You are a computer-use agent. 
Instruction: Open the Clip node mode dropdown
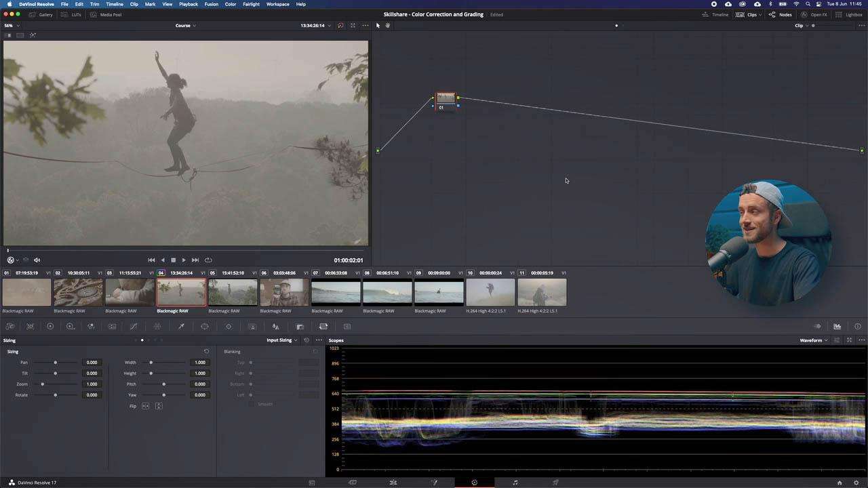coord(801,26)
